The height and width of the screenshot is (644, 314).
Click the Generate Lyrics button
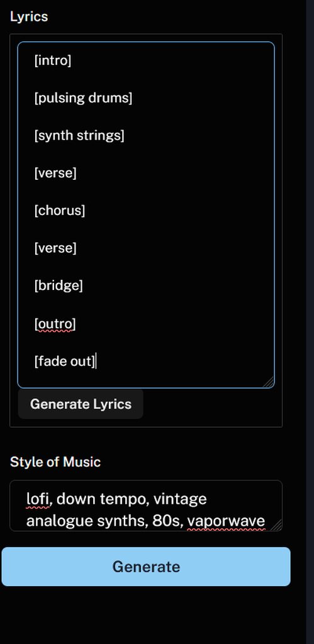pos(81,404)
